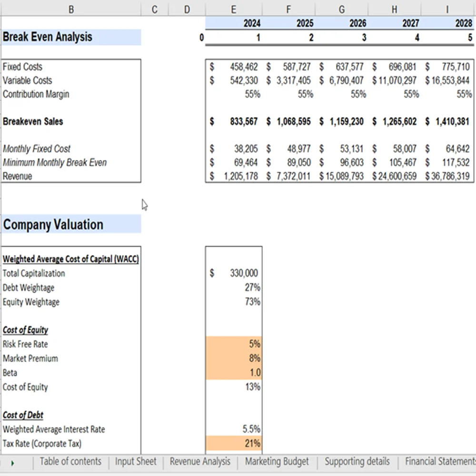Image resolution: width=476 pixels, height=476 pixels.
Task: Select column header B
Action: [70, 9]
